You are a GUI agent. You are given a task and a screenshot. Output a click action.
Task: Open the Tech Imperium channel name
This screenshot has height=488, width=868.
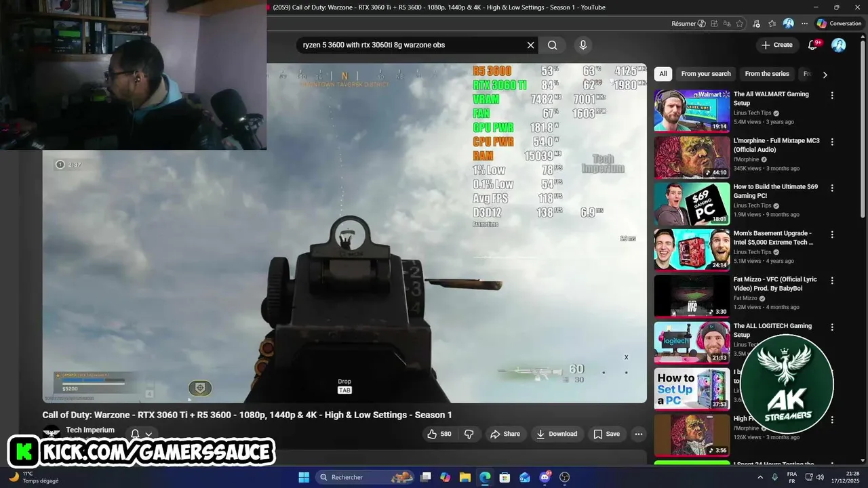tap(90, 430)
